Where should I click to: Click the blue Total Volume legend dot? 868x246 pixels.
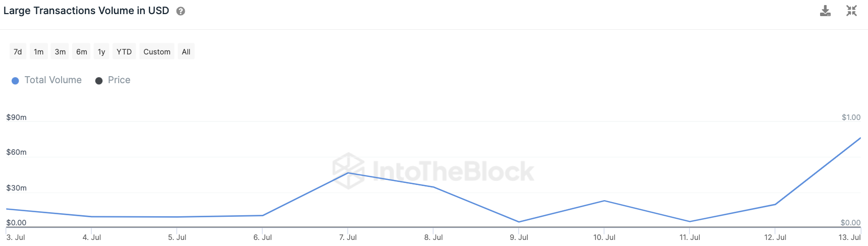[15, 81]
